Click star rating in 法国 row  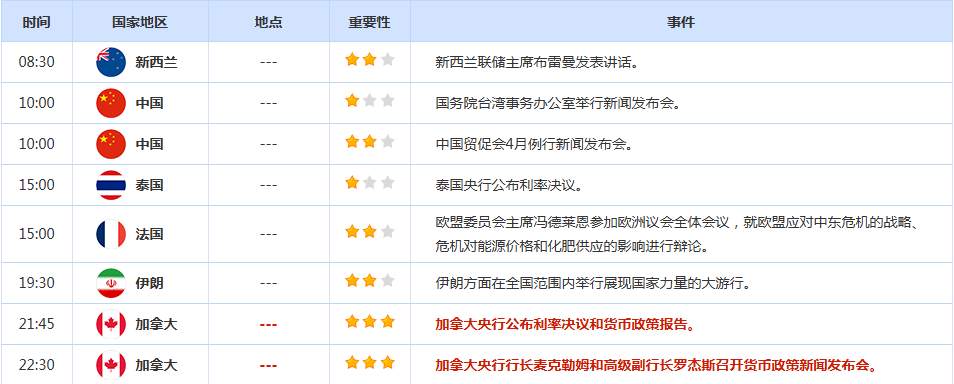(369, 231)
